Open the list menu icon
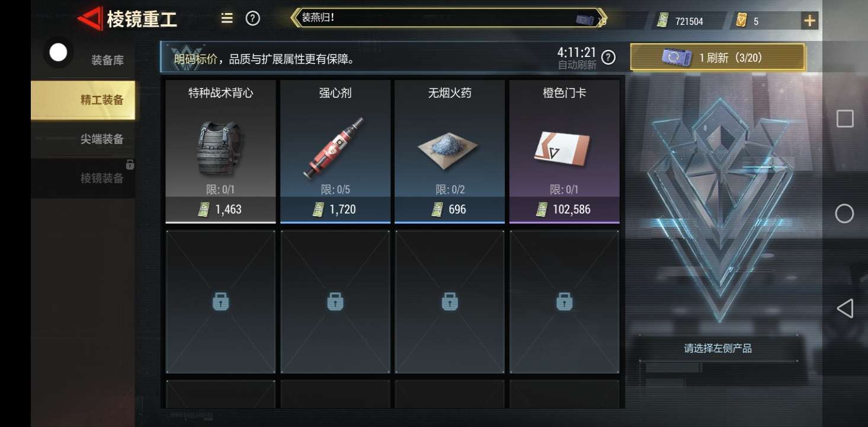868x427 pixels. click(x=227, y=18)
